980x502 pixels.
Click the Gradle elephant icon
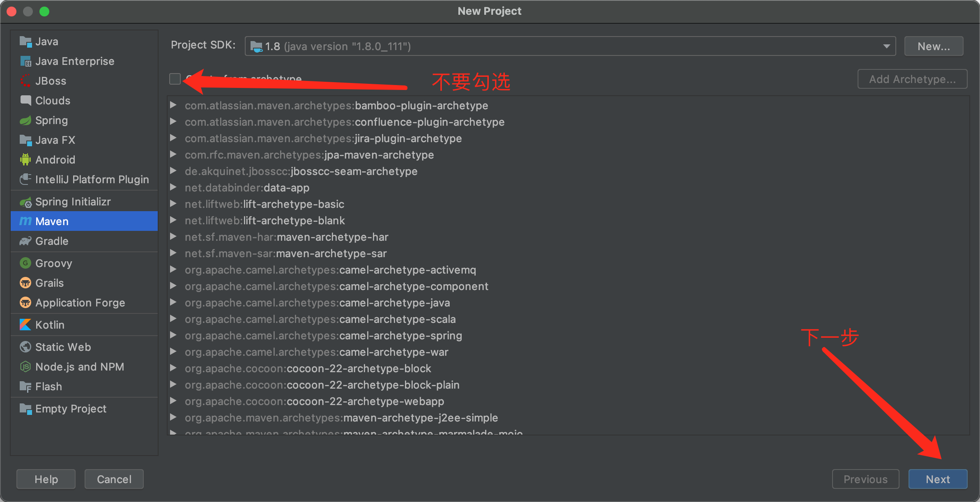pos(25,241)
